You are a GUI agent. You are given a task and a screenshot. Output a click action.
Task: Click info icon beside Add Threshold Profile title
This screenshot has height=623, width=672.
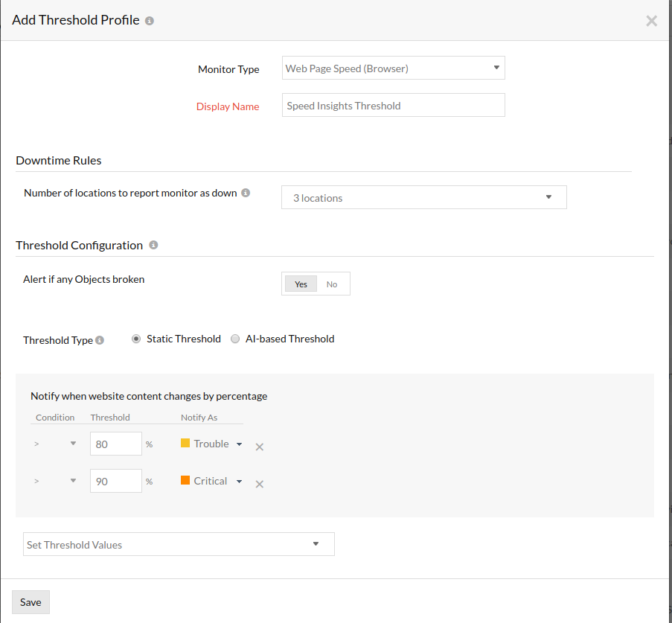(x=150, y=21)
